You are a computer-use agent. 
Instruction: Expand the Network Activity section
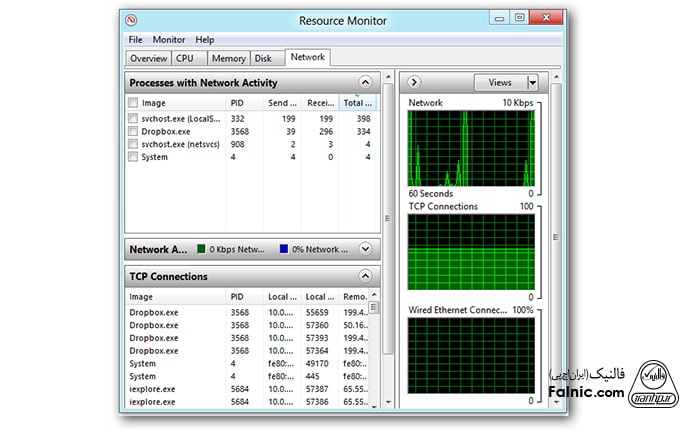click(365, 249)
